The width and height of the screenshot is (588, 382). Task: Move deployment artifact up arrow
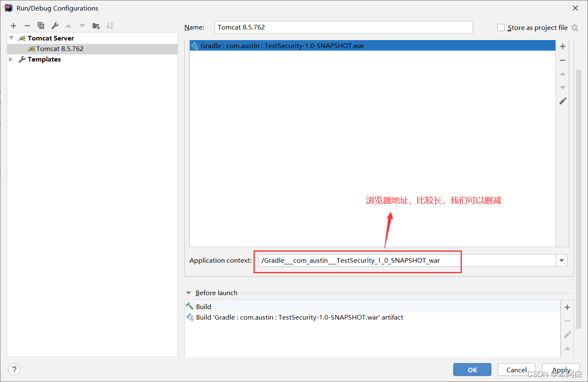point(563,74)
